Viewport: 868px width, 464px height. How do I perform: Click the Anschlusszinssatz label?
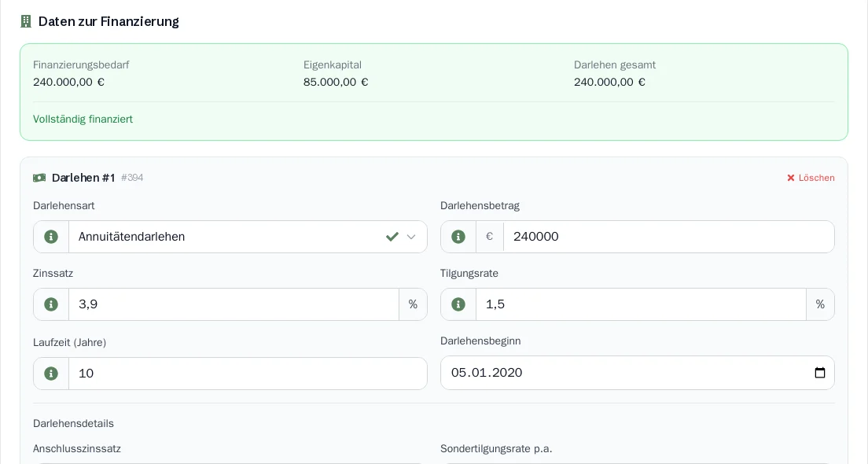(77, 448)
